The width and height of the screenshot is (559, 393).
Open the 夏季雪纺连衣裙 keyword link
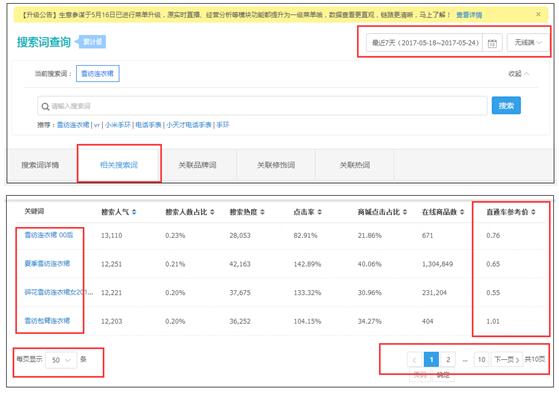point(47,264)
